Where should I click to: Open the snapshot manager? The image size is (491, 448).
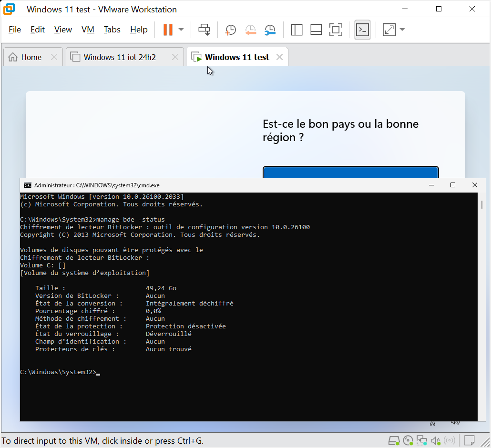tap(270, 30)
